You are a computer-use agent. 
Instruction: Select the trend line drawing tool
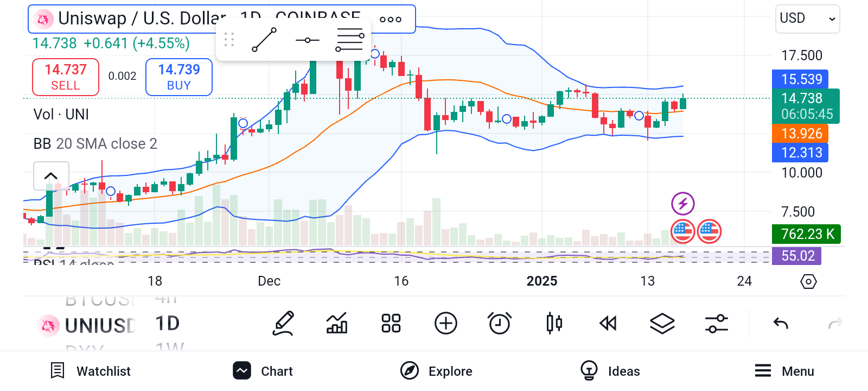(x=264, y=40)
